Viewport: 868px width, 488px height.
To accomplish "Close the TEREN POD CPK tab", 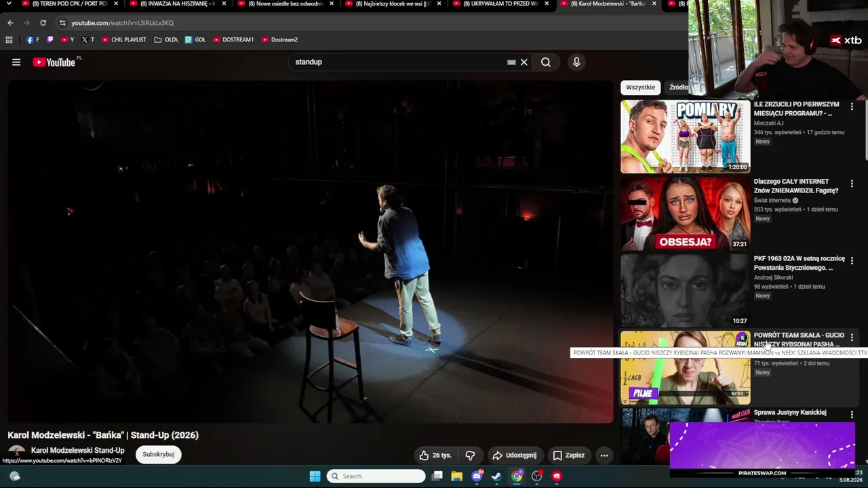I will coord(116,4).
